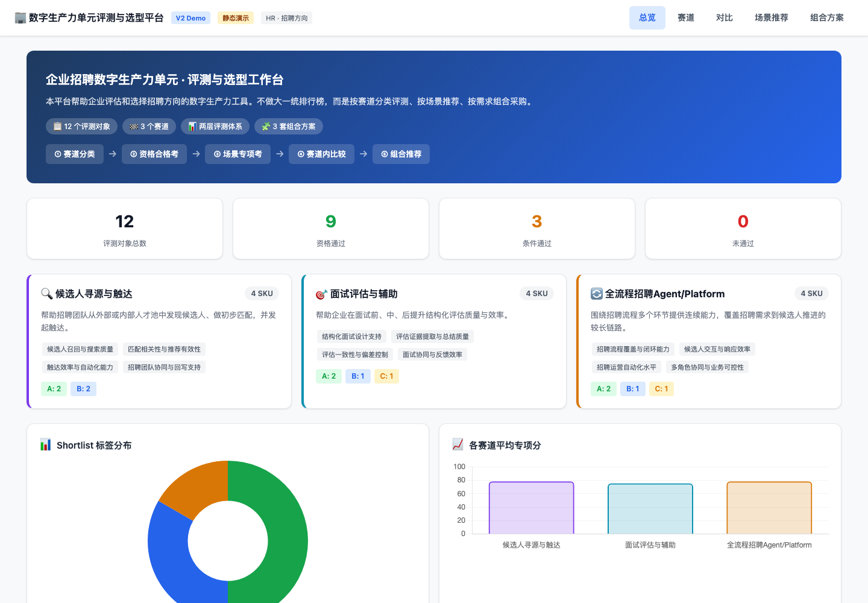
Task: Click the 两层评测体系 pill
Action: pos(215,126)
